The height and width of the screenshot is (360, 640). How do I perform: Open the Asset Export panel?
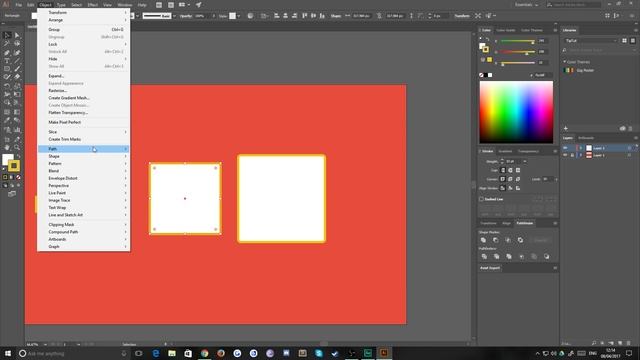(490, 268)
